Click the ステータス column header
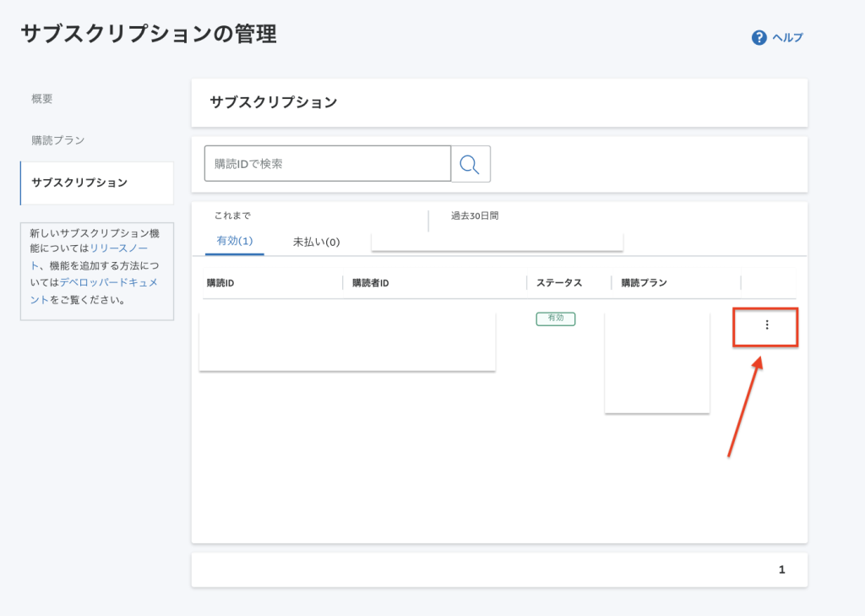Screen dimensions: 865x616 (559, 282)
